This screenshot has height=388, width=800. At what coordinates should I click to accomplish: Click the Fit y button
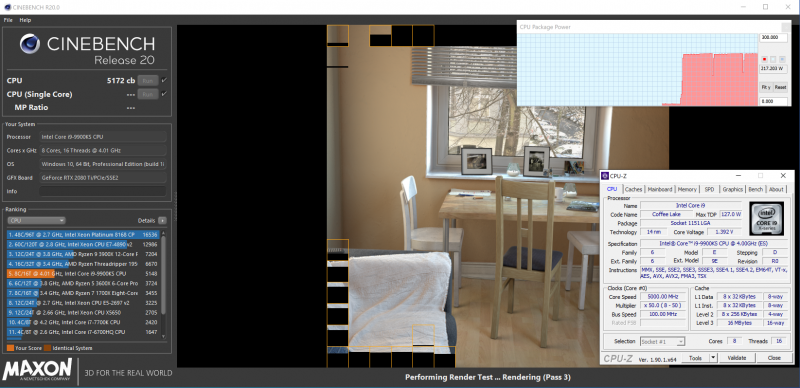[x=766, y=87]
